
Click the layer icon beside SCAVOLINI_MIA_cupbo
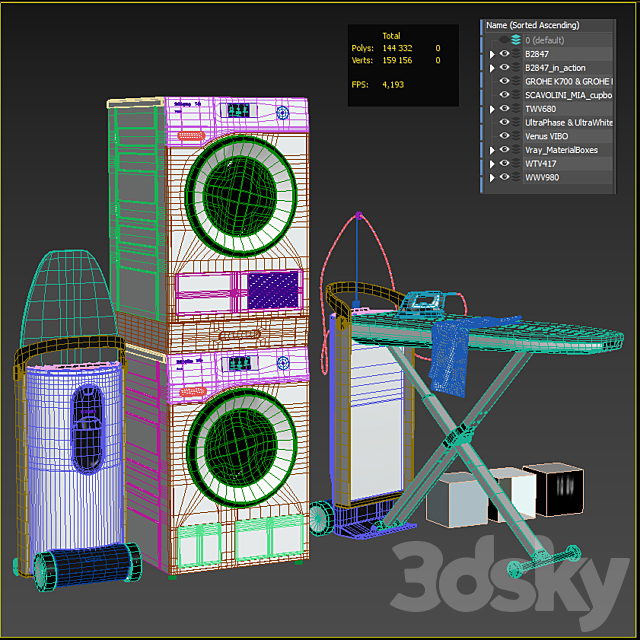tap(517, 95)
